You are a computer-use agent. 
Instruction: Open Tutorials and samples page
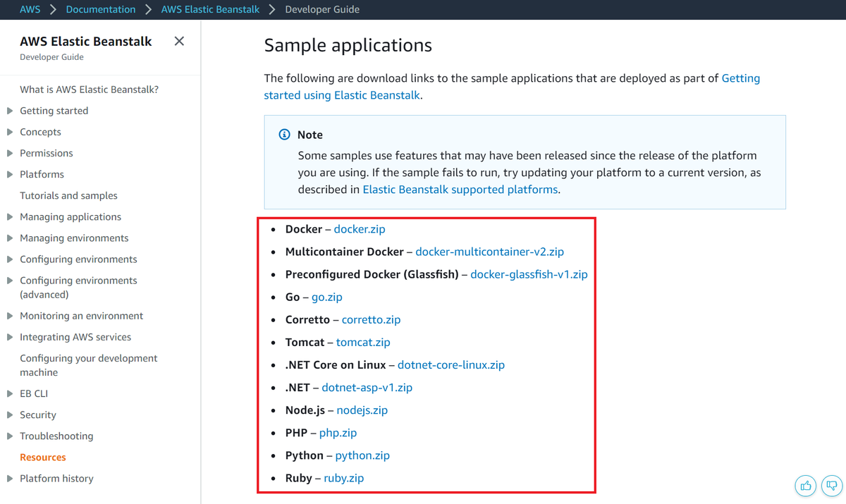(x=68, y=195)
